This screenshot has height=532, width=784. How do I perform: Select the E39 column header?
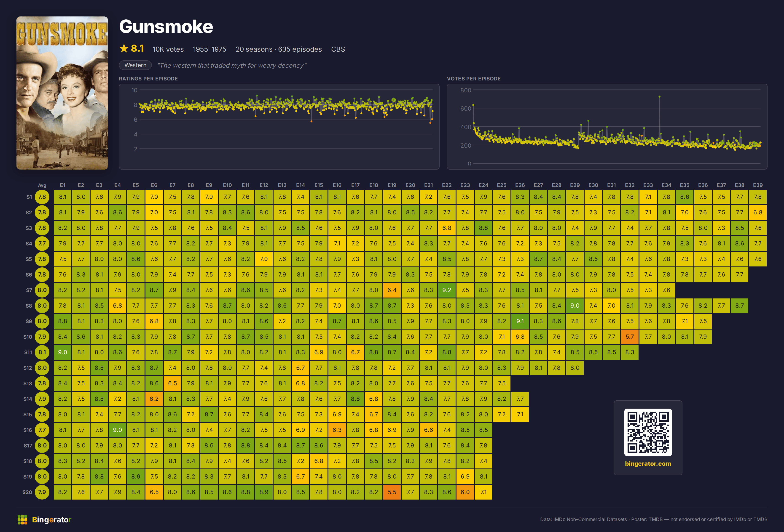coord(757,185)
